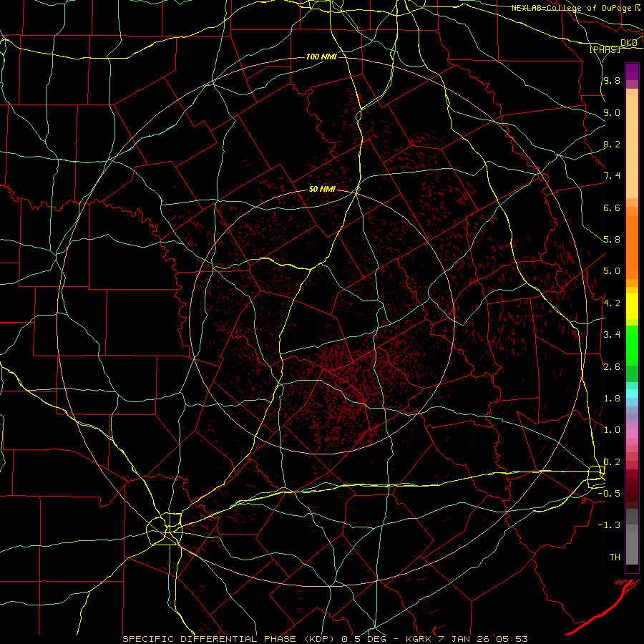Click the DKD label above the color scale
This screenshot has height=644, width=644.
[629, 43]
